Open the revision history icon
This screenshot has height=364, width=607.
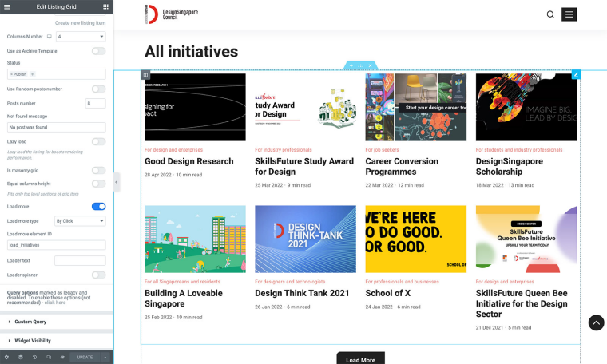tap(34, 357)
